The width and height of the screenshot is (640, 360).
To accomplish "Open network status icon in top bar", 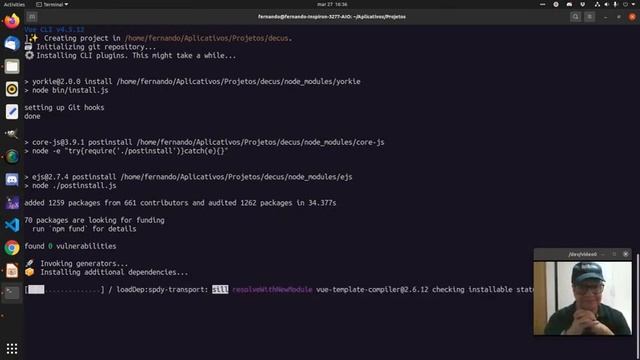I will (x=597, y=4).
